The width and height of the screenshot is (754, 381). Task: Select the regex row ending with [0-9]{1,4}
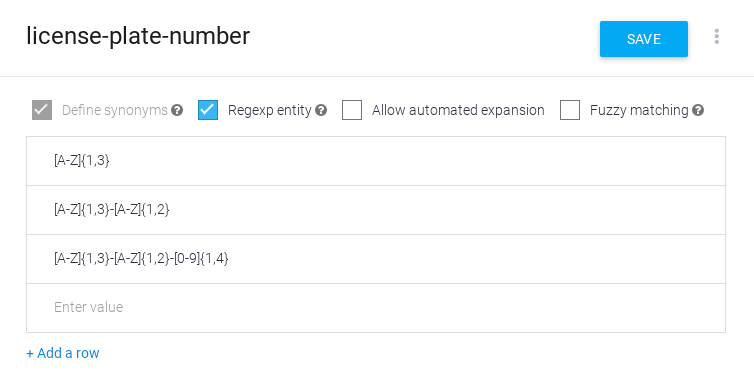(376, 259)
